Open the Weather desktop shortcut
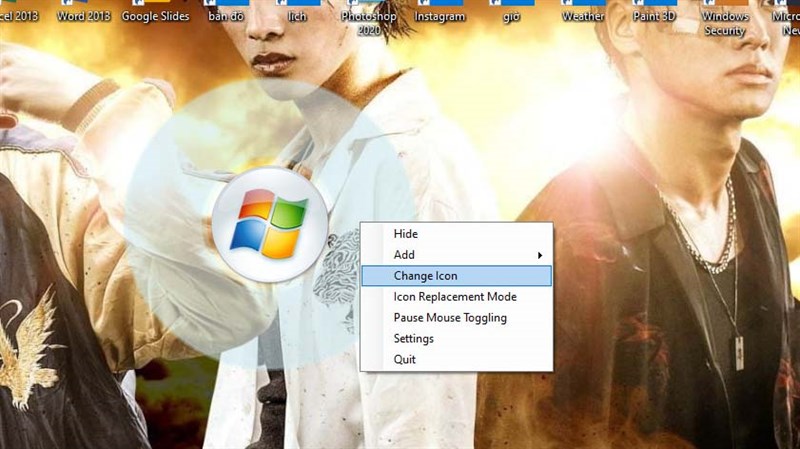800x449 pixels. click(583, 12)
